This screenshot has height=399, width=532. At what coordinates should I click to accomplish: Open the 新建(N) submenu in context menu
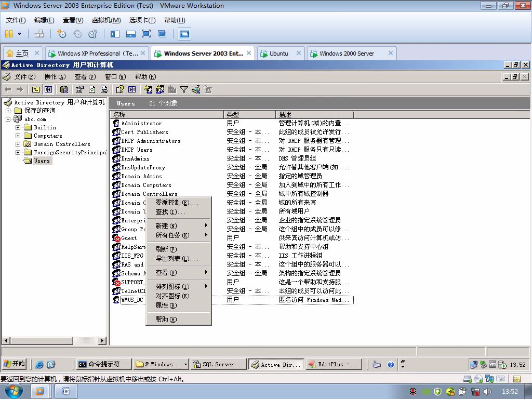[x=179, y=225]
